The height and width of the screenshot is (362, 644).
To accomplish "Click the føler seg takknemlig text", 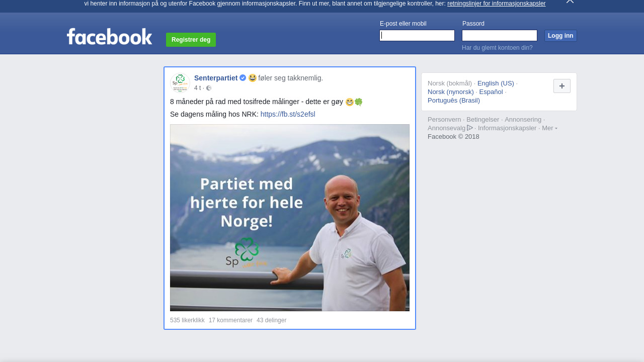I will (290, 78).
